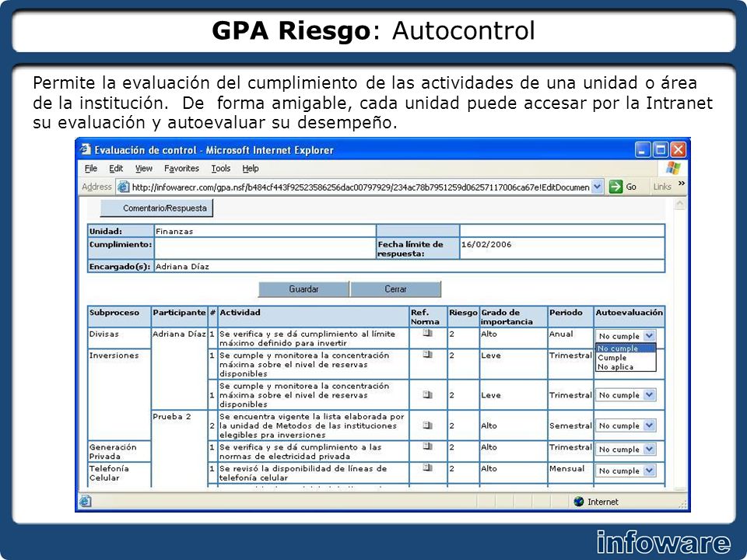Click the Internet Explorer page icon in address bar
Viewport: 747px width, 560px height.
tap(124, 187)
